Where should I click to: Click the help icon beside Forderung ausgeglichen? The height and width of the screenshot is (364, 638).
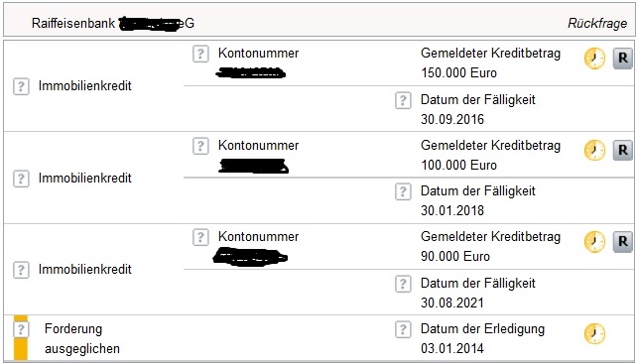21,329
